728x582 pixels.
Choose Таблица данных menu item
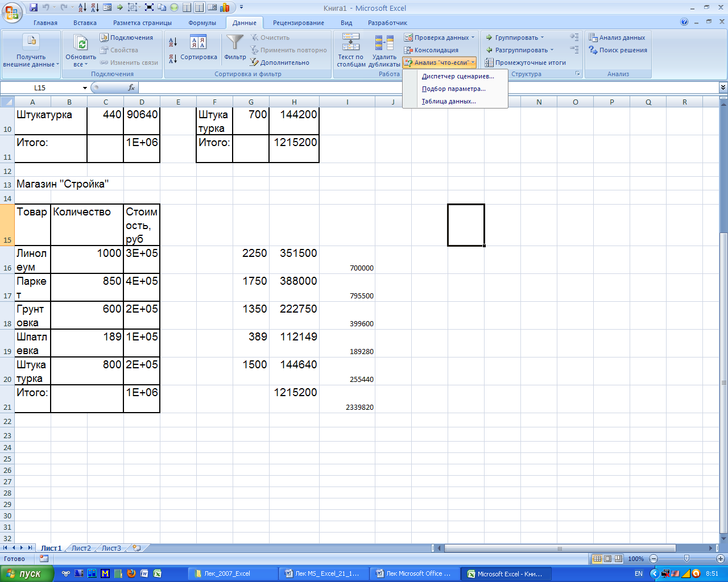point(449,101)
